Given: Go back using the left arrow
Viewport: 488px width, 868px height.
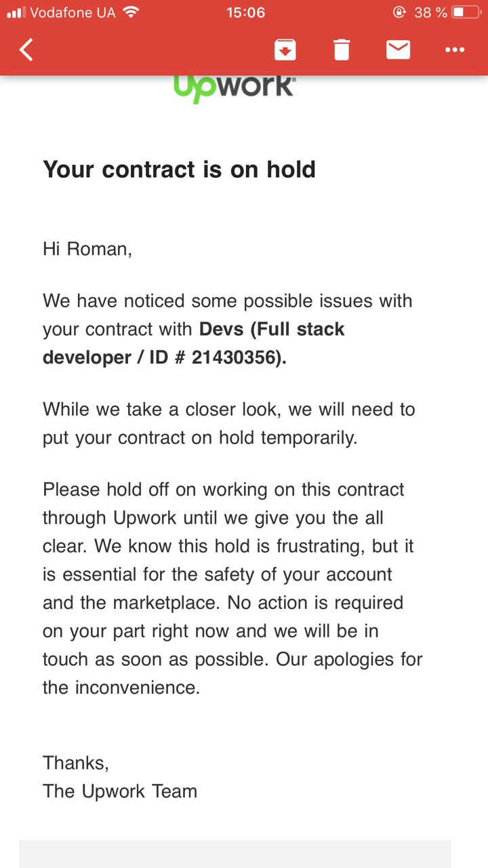Looking at the screenshot, I should (26, 50).
